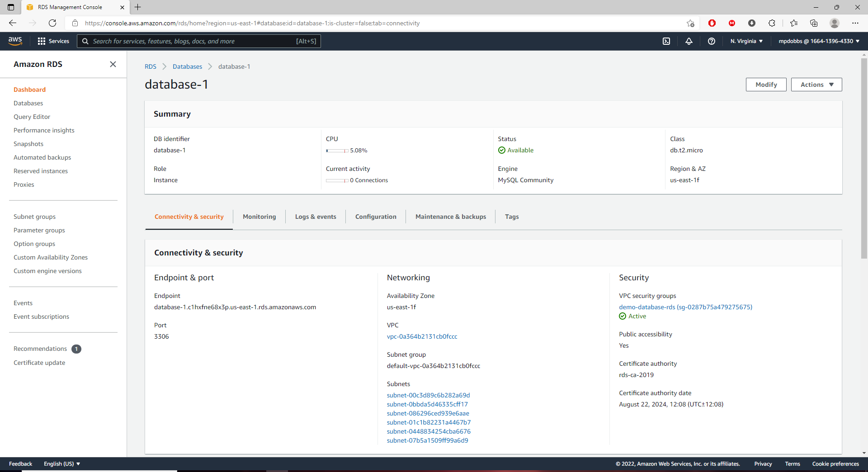
Task: Click the browser profile avatar icon
Action: 834,23
